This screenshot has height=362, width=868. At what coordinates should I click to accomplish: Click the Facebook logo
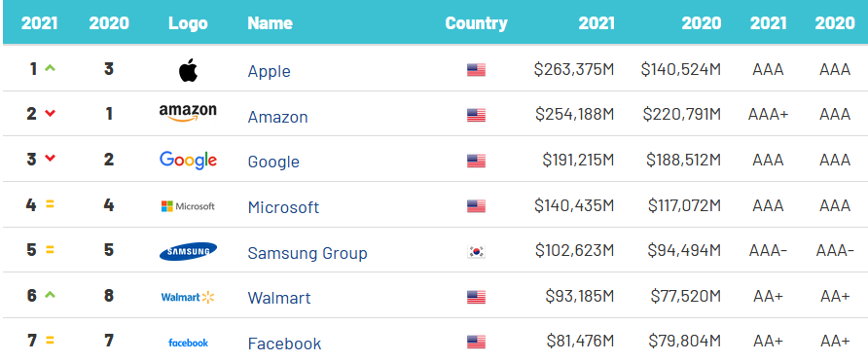tap(188, 343)
